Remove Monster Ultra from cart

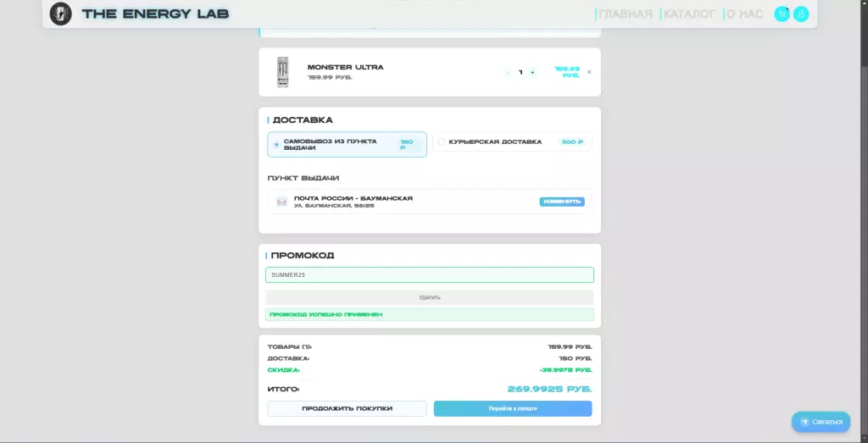(589, 72)
